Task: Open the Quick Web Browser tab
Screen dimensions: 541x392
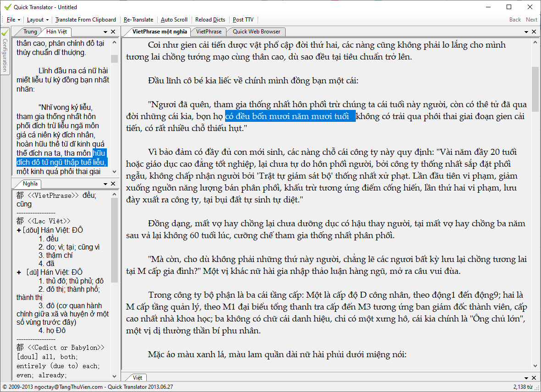Action: pos(256,32)
